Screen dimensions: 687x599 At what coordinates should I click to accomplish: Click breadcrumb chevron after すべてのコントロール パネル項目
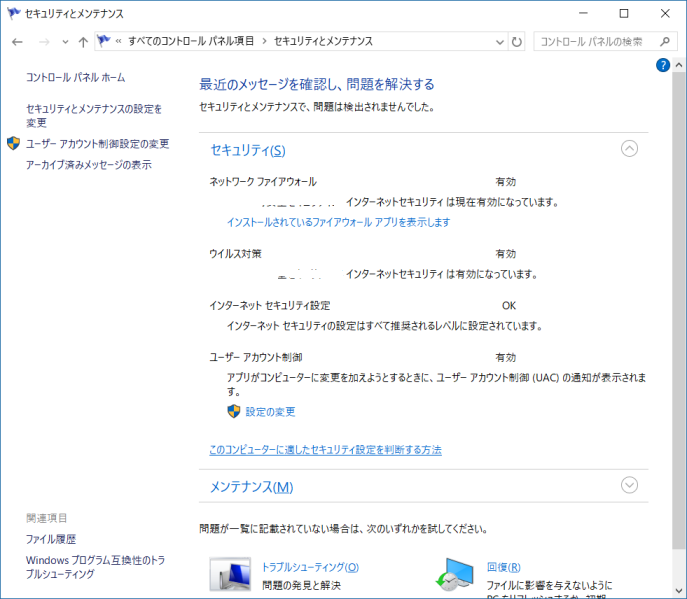264,41
